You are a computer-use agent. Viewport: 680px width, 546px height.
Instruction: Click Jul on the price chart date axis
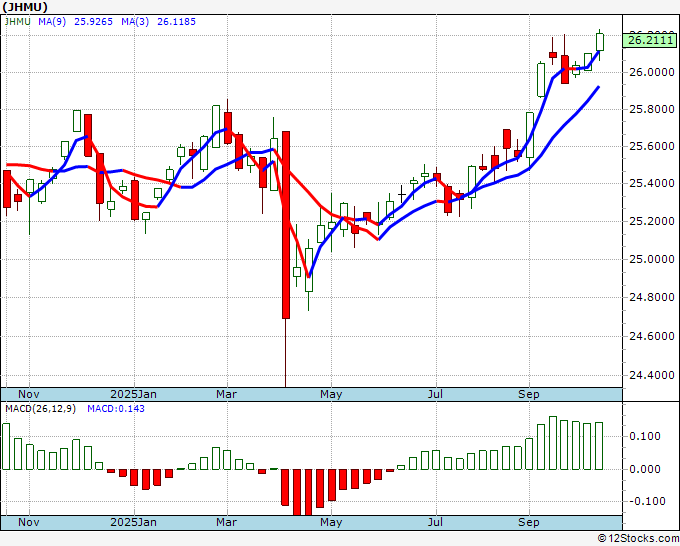pyautogui.click(x=435, y=394)
